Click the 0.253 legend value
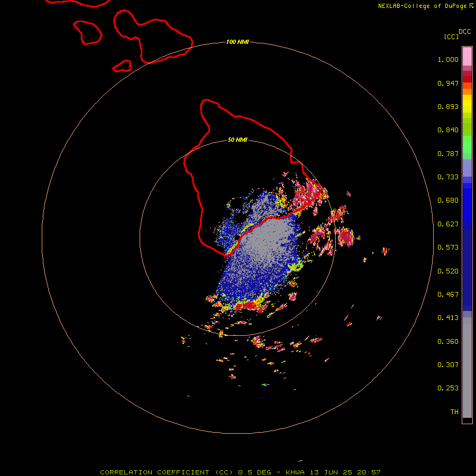The width and height of the screenshot is (476, 476). (x=448, y=388)
